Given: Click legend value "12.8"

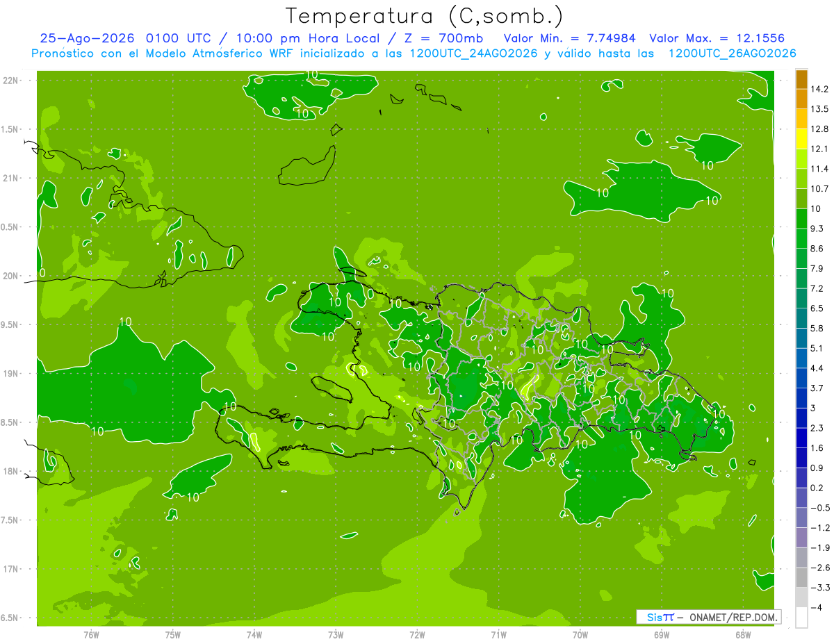Looking at the screenshot, I should point(819,129).
